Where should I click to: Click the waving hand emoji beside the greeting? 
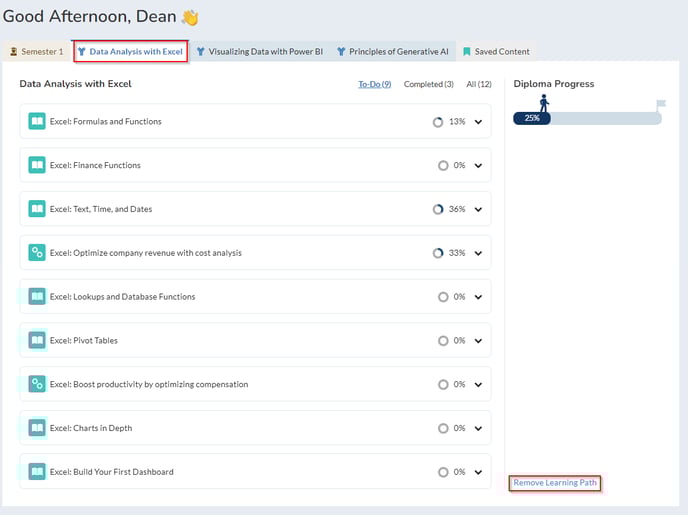tap(190, 18)
